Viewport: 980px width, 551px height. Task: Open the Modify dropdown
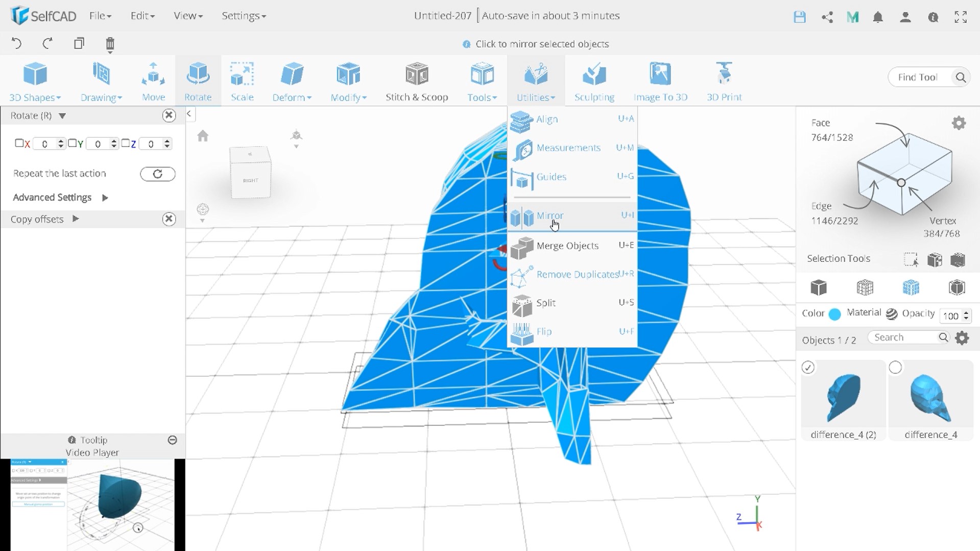(348, 82)
